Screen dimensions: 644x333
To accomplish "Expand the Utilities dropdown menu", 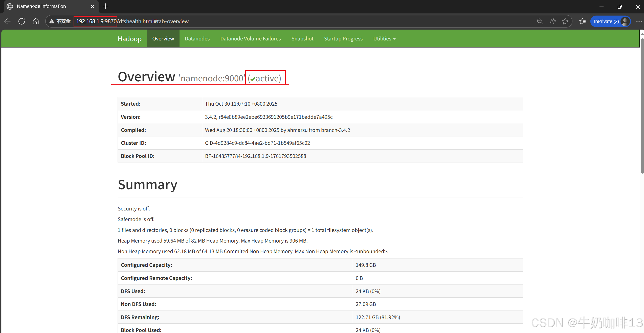I will (384, 39).
